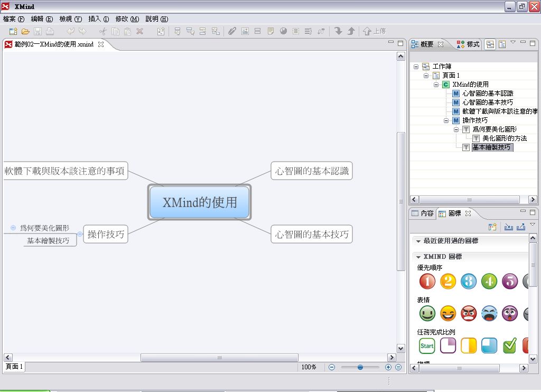Insert a hyperlink using the globe icon
This screenshot has width=541, height=392.
point(283,31)
